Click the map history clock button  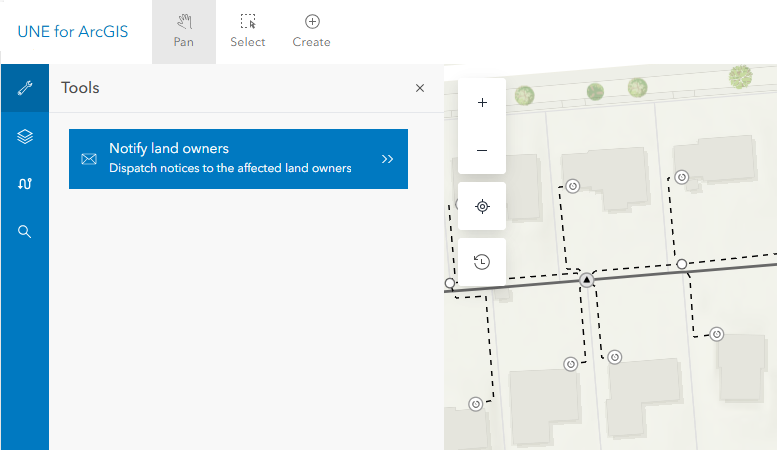pos(482,262)
